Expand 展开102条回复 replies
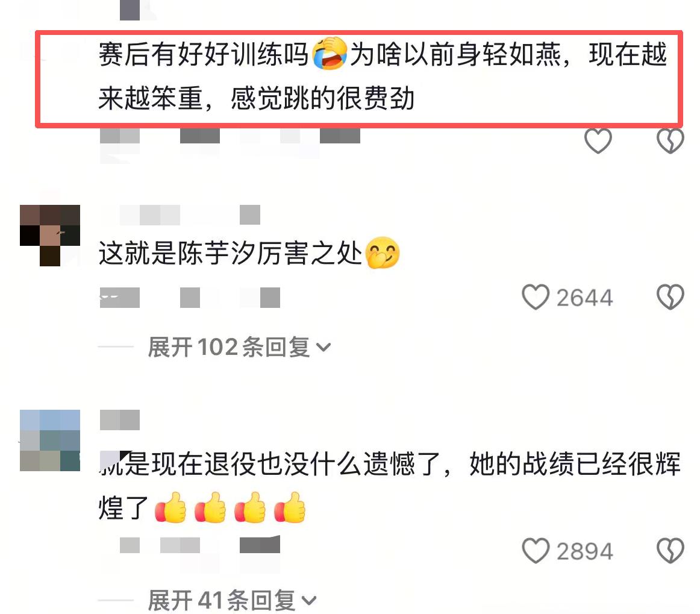 coord(239,347)
